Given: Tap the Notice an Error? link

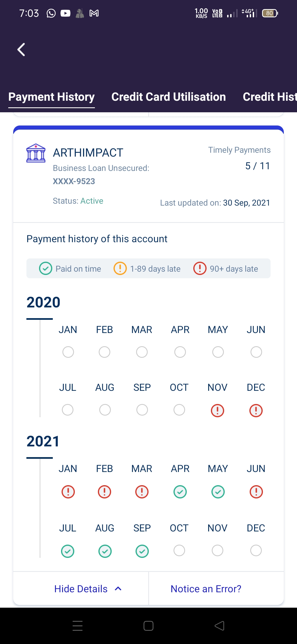Looking at the screenshot, I should tap(206, 589).
